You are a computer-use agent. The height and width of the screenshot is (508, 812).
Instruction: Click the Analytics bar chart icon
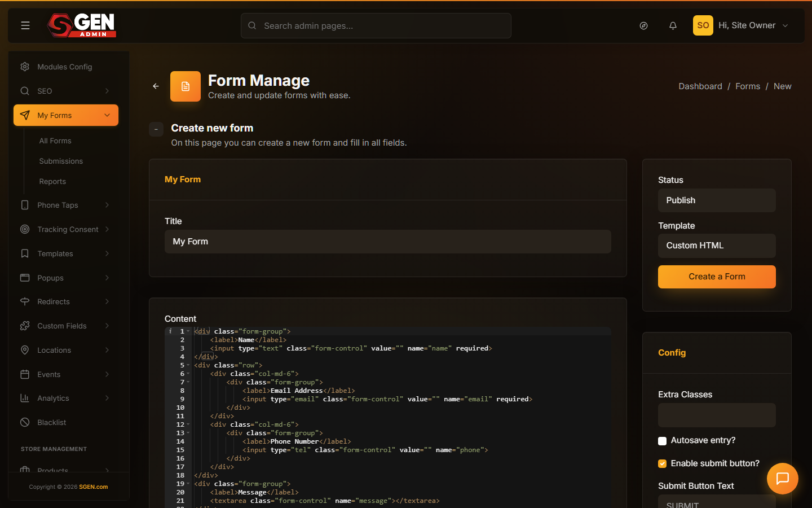(25, 398)
